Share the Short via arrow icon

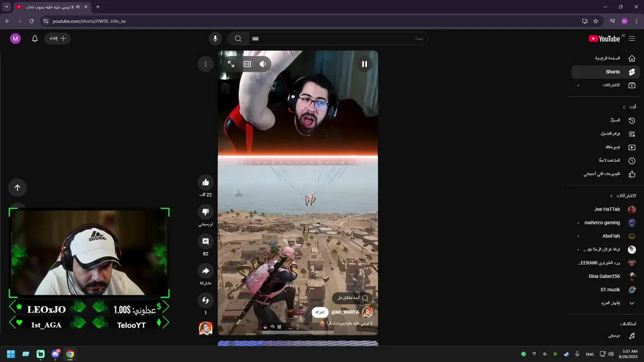pos(205,271)
